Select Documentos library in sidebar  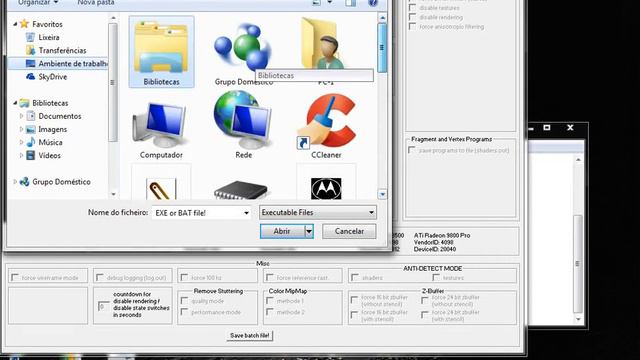60,116
